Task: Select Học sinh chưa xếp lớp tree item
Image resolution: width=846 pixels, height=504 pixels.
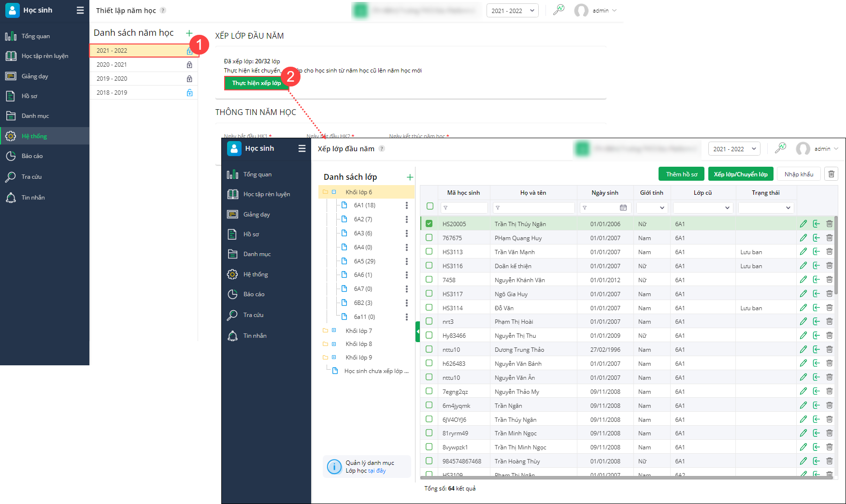Action: [376, 371]
